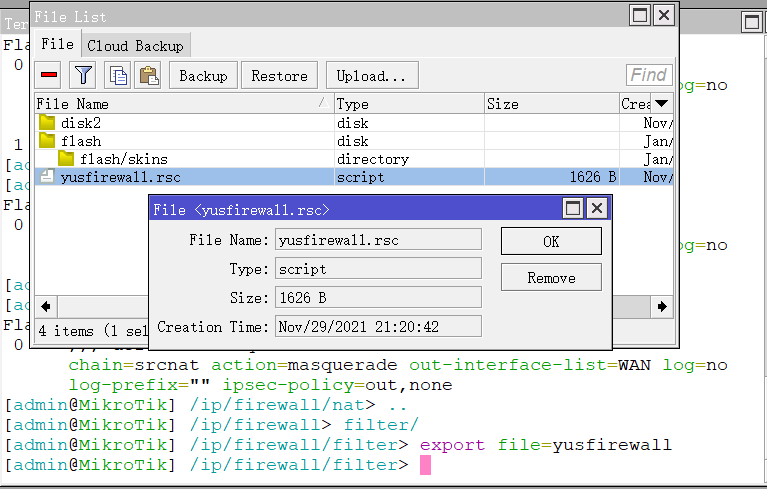767x489 pixels.
Task: Click Remove in the file dialog
Action: 551,277
